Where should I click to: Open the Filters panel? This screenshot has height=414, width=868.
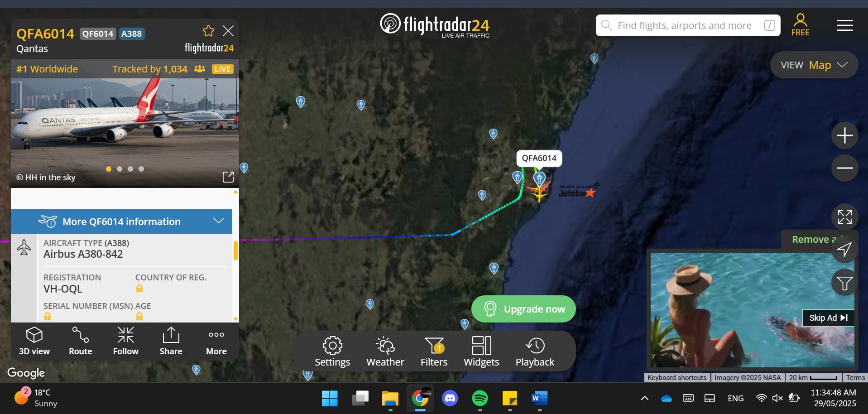[434, 351]
